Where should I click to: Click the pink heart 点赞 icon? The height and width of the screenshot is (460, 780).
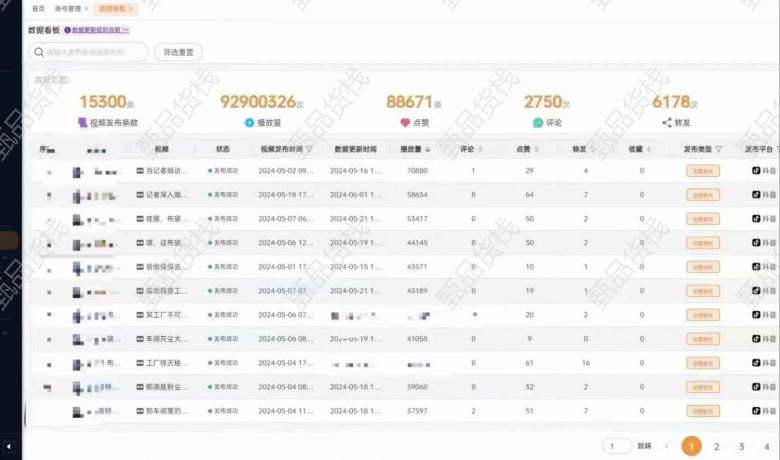405,123
